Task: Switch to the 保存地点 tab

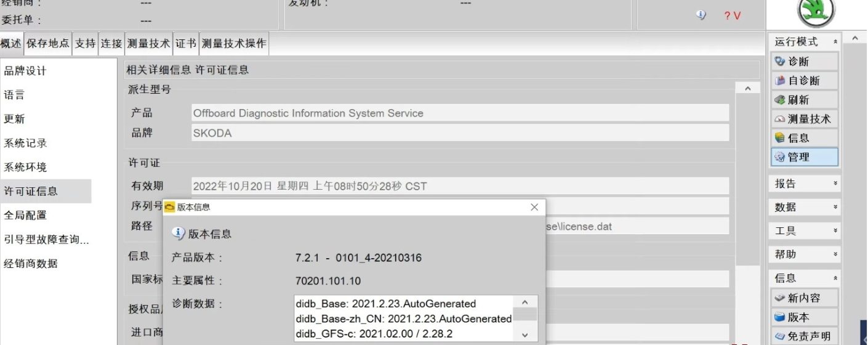Action: 48,44
